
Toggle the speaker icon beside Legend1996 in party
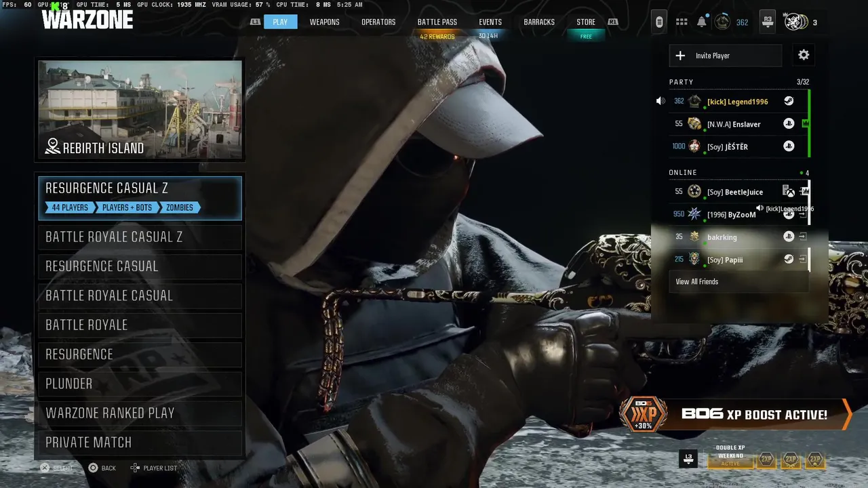660,102
